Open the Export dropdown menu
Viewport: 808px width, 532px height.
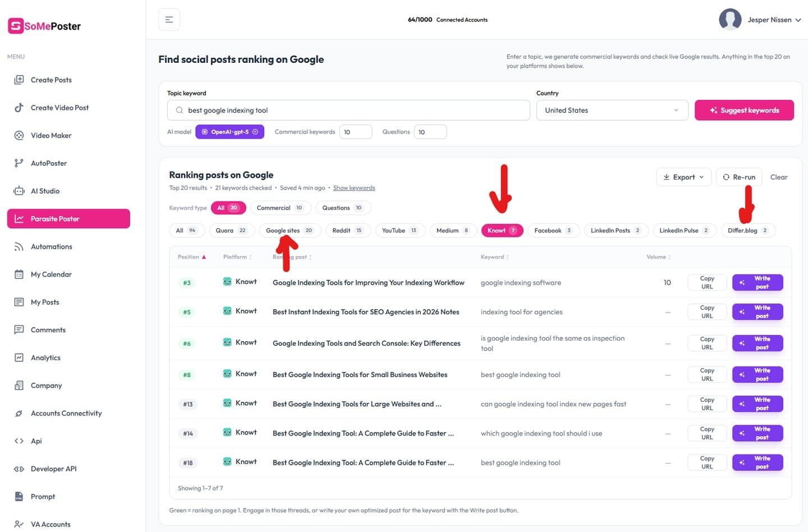coord(683,177)
